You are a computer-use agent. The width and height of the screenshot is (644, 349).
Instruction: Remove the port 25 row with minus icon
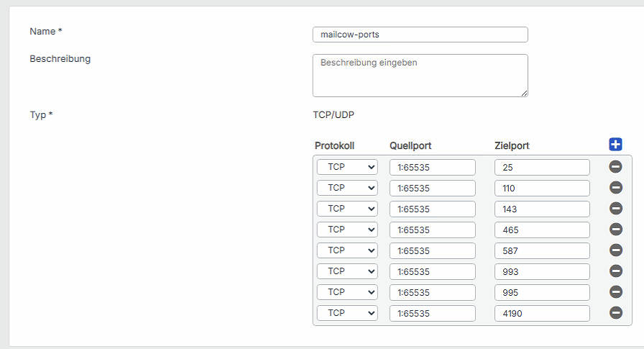(x=616, y=167)
